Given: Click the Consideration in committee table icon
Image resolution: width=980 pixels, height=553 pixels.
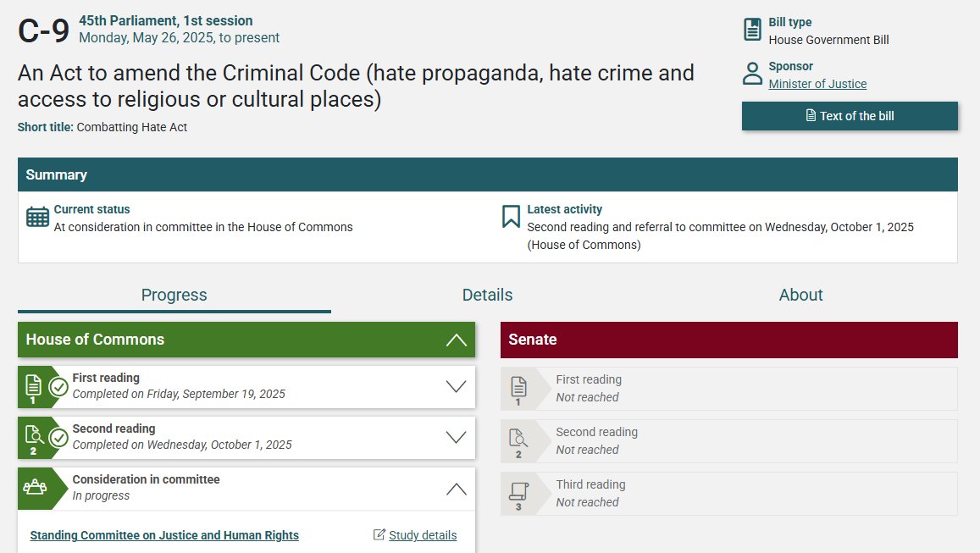Looking at the screenshot, I should 34,487.
